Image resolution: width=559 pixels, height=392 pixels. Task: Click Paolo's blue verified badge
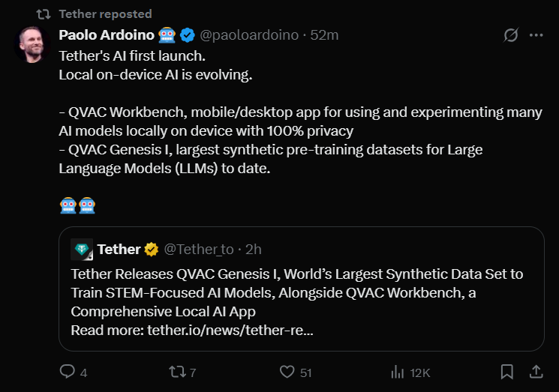188,35
